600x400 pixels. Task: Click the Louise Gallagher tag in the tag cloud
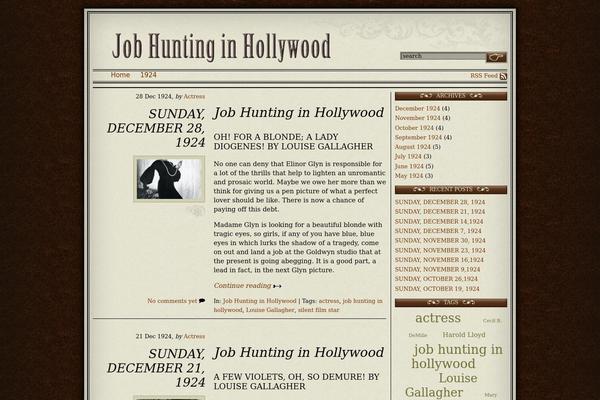pos(441,385)
